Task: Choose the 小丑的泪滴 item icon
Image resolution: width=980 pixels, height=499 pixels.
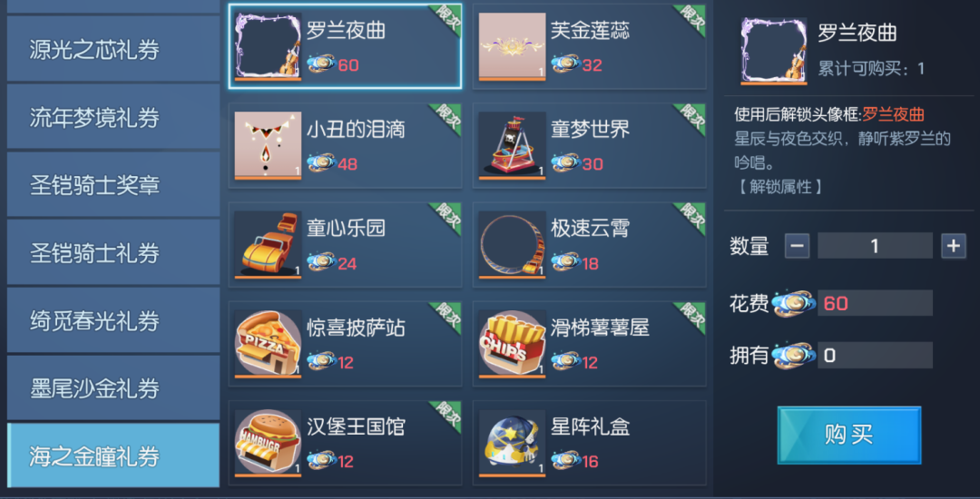Action: coord(268,145)
